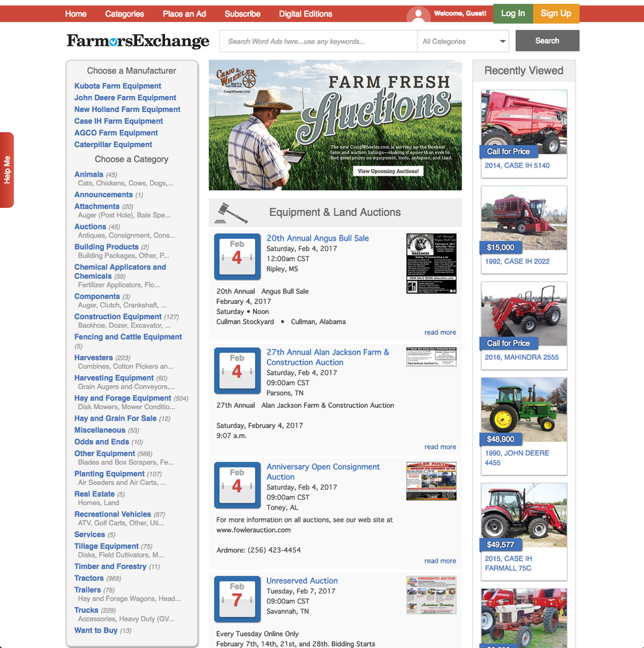Click read more under Alan Jackson auction
The height and width of the screenshot is (648, 644).
(x=440, y=447)
